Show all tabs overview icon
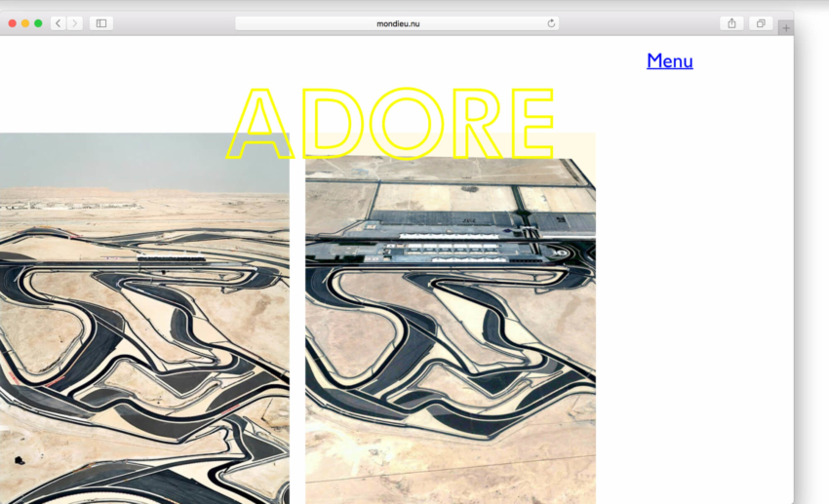The image size is (829, 504). (x=761, y=23)
